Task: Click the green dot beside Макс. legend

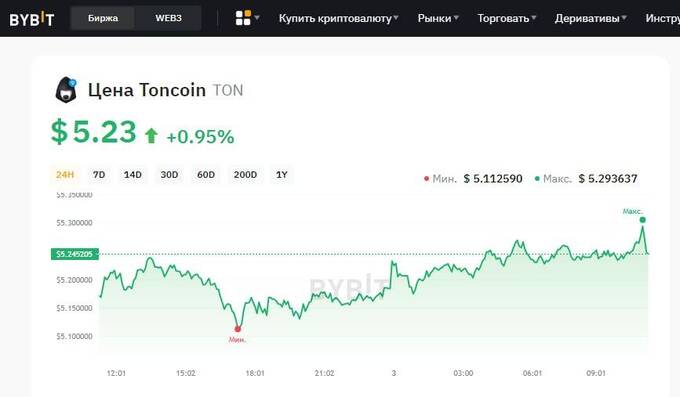Action: (x=537, y=179)
